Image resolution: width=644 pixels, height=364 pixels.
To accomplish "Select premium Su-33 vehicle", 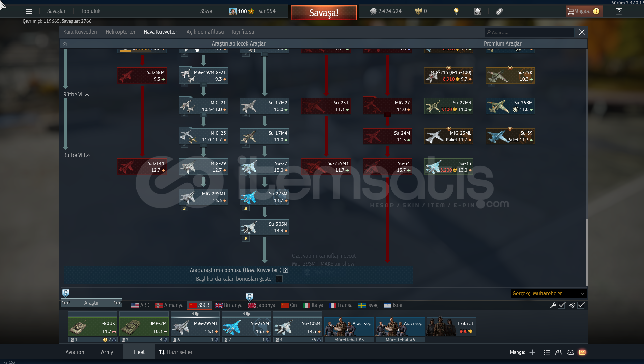I will click(x=449, y=166).
